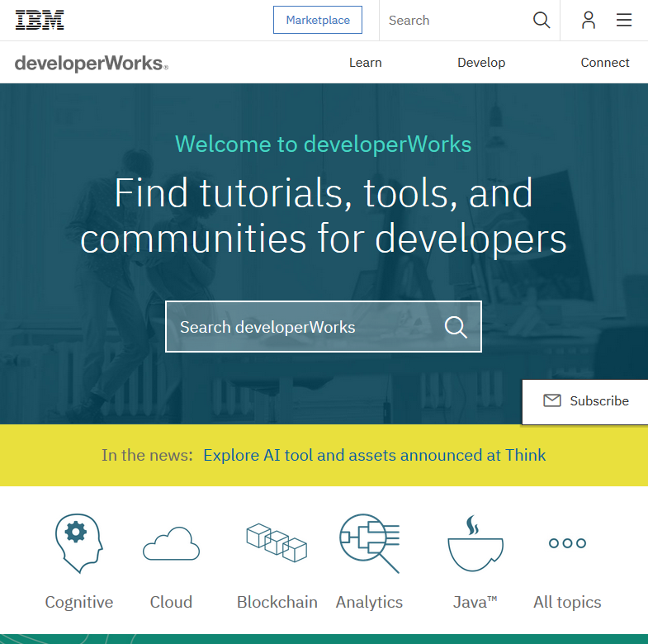Open the Blockchain topic label
The height and width of the screenshot is (644, 648).
click(x=277, y=602)
